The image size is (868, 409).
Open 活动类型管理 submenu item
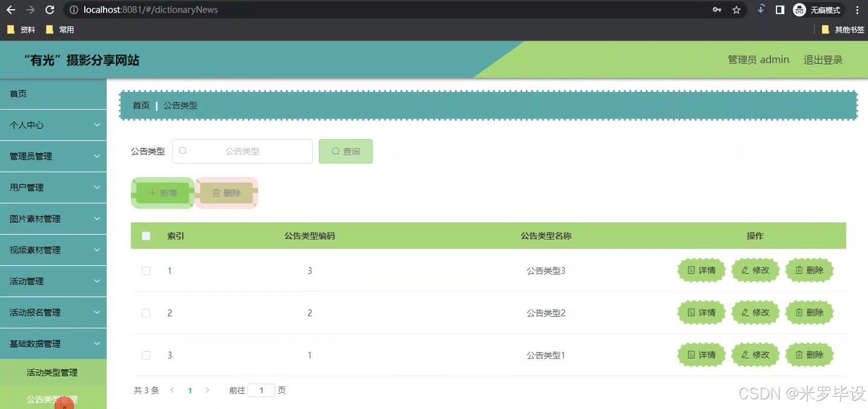53,373
